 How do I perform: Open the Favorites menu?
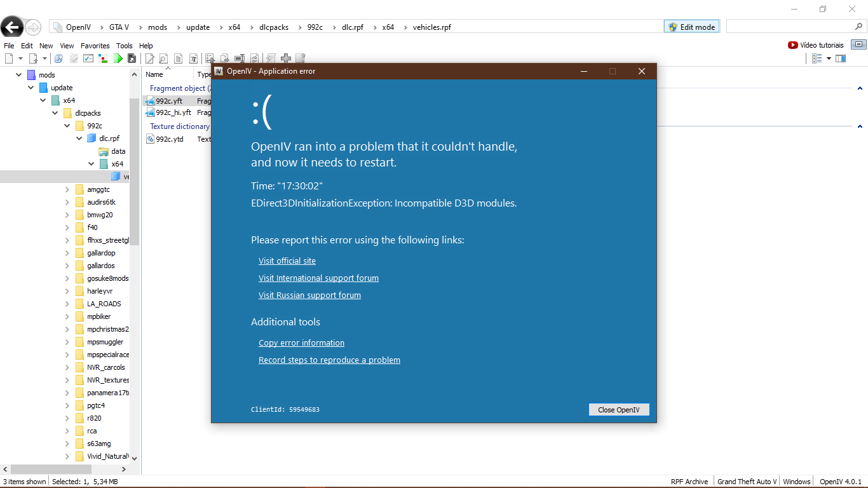95,46
